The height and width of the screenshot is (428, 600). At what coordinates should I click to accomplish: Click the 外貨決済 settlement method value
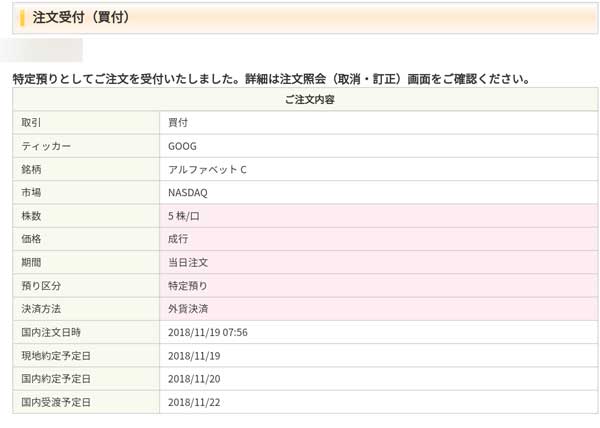(188, 309)
